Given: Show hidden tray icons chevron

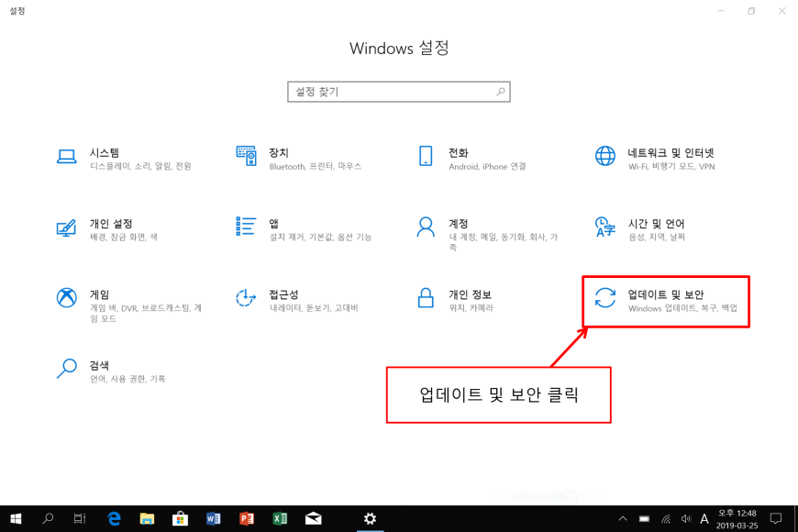Looking at the screenshot, I should point(623,519).
